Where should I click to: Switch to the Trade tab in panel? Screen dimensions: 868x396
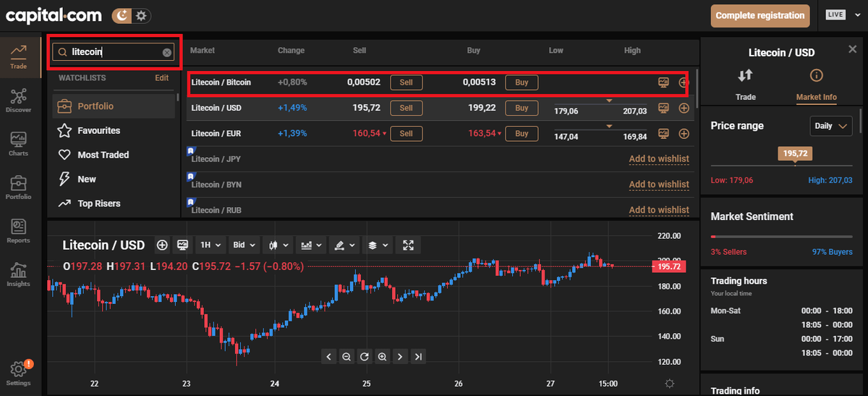(x=745, y=84)
